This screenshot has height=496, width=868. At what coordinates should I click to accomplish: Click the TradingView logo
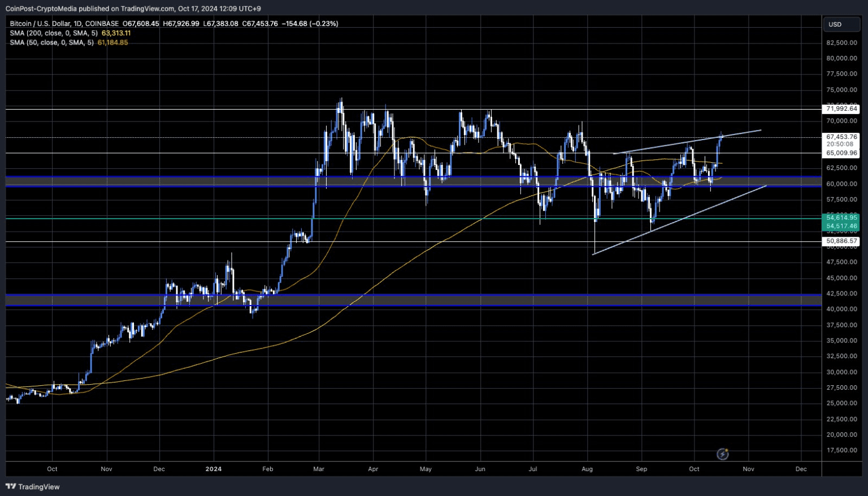pos(33,486)
